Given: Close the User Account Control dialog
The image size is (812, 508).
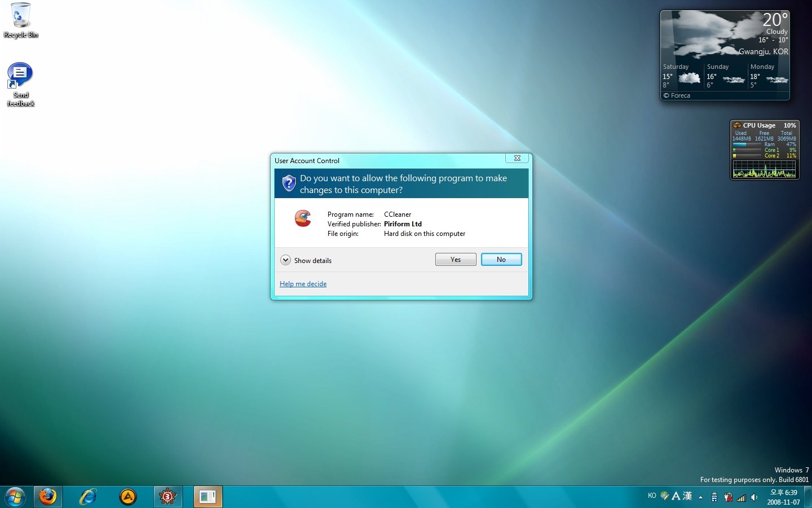Looking at the screenshot, I should pos(517,158).
